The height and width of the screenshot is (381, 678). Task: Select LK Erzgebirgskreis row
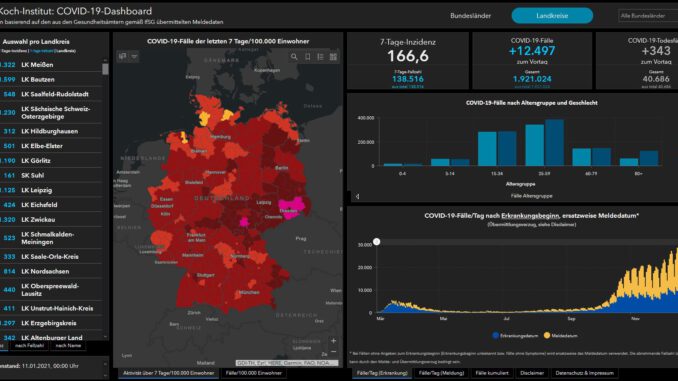[51, 323]
